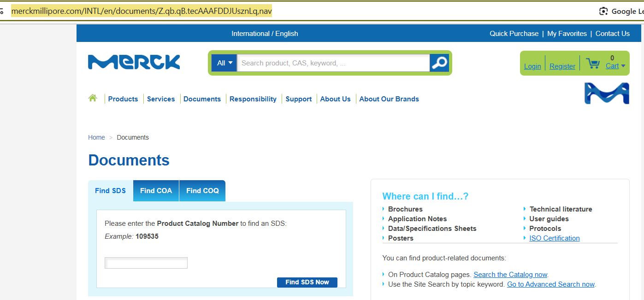The height and width of the screenshot is (300, 644).
Task: Open the Products menu
Action: coord(123,99)
